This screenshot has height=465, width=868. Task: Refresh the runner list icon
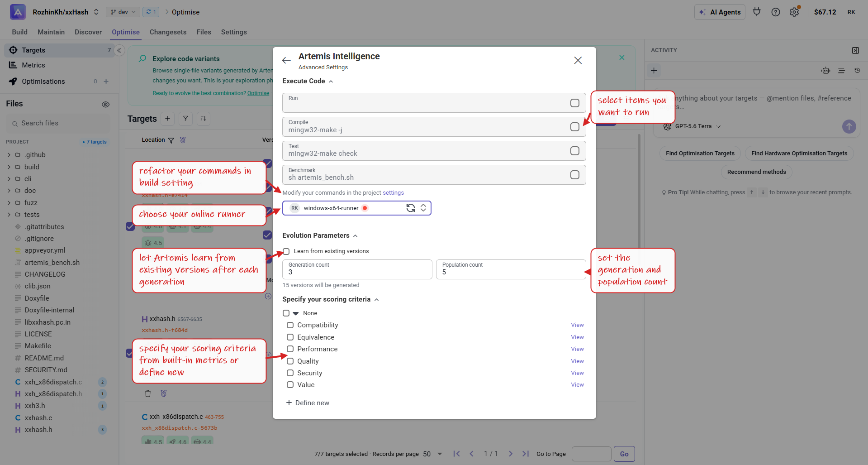411,208
